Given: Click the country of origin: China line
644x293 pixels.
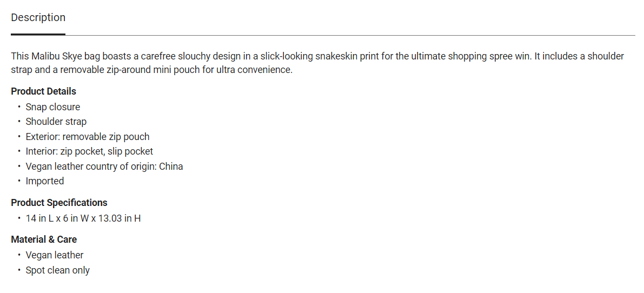Looking at the screenshot, I should pyautogui.click(x=134, y=167).
